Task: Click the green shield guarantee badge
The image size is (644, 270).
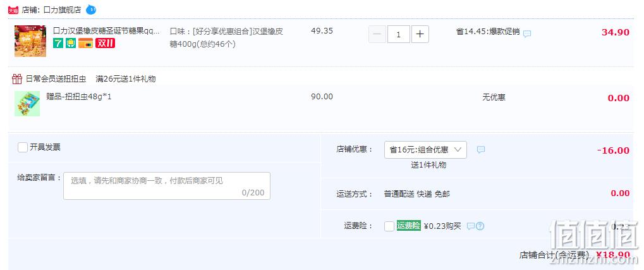Action: 71,43
